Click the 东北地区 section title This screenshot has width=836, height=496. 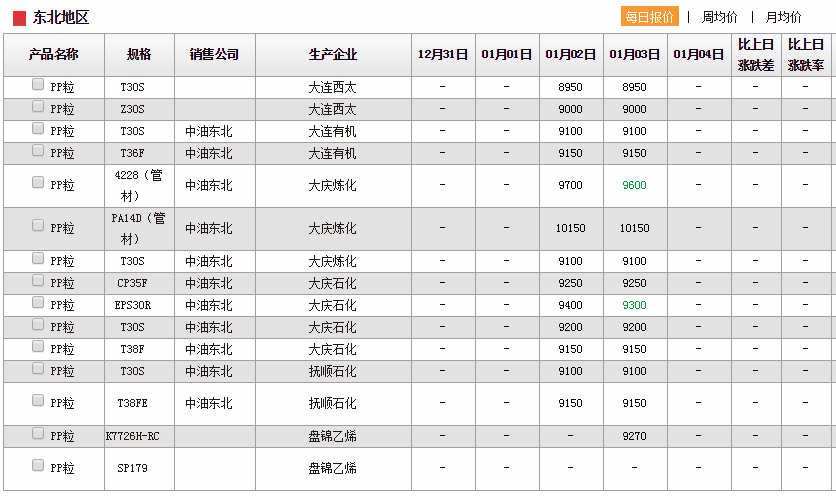[x=60, y=18]
